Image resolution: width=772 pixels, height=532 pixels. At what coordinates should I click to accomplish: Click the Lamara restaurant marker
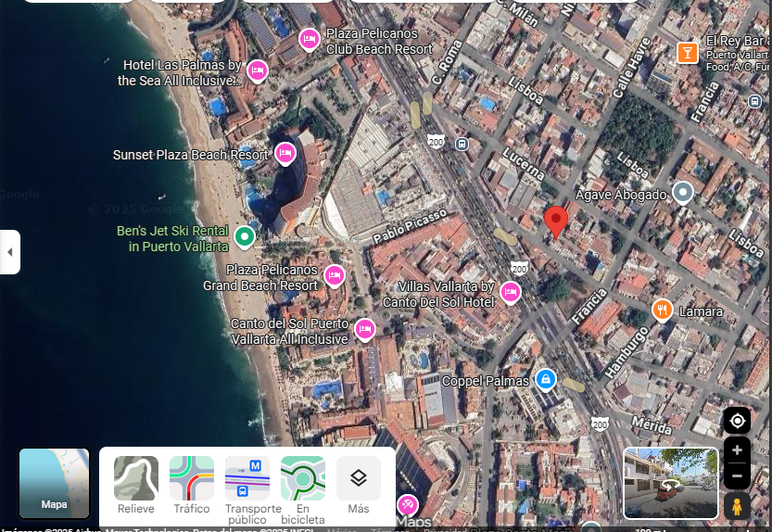(663, 310)
